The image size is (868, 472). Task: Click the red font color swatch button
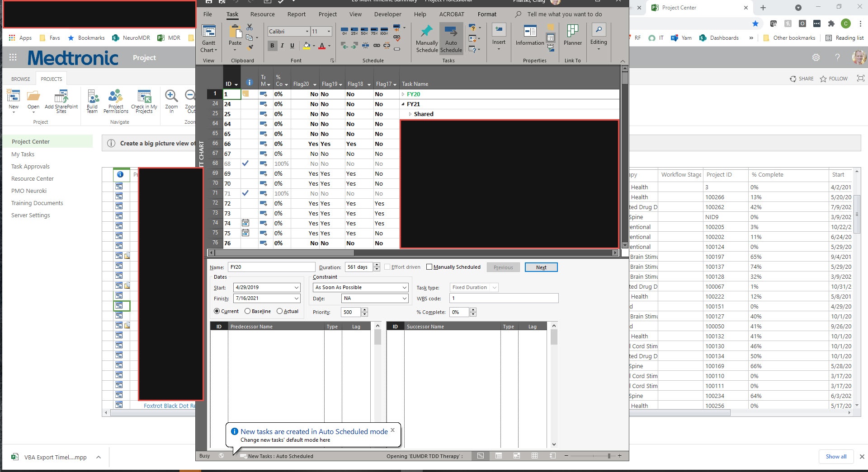click(x=322, y=46)
